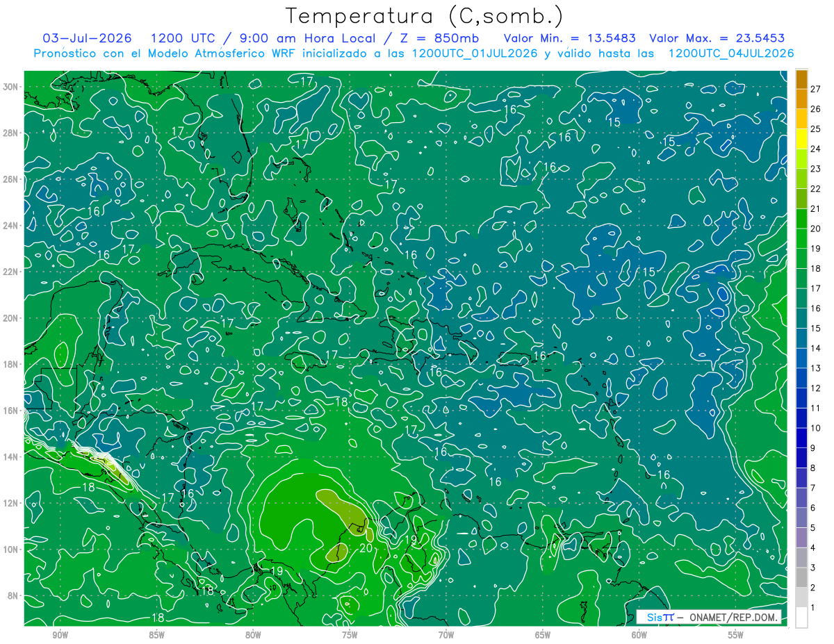Select the 20N latitude axis label
834x644 pixels.
(x=12, y=317)
